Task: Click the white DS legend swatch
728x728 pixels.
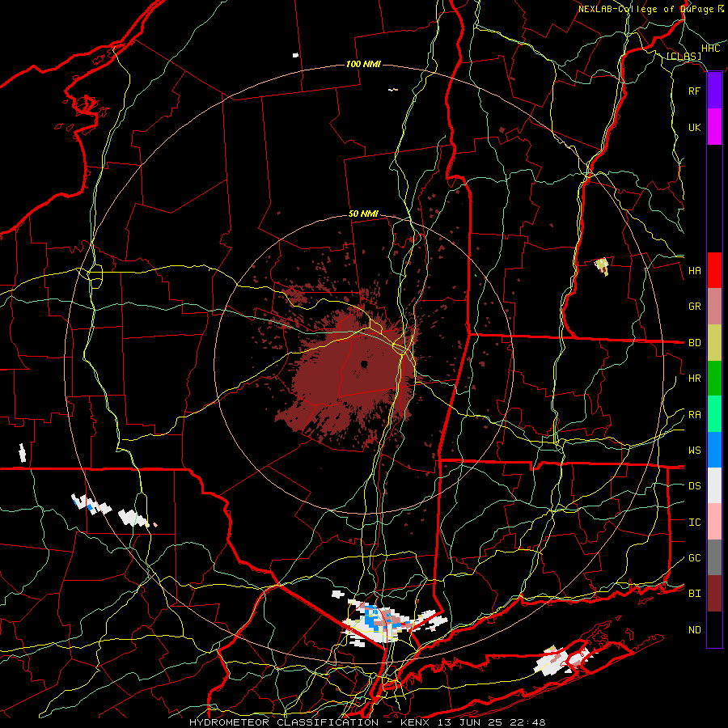Action: tap(714, 485)
